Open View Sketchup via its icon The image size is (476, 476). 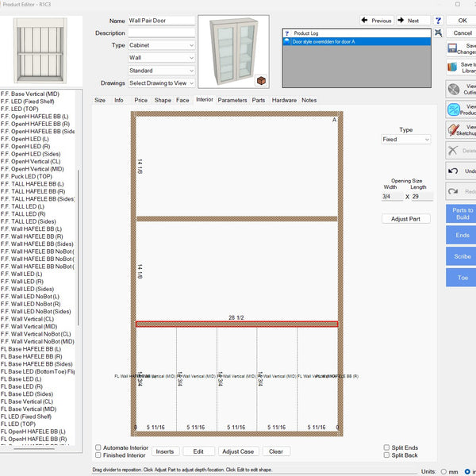coord(455,129)
